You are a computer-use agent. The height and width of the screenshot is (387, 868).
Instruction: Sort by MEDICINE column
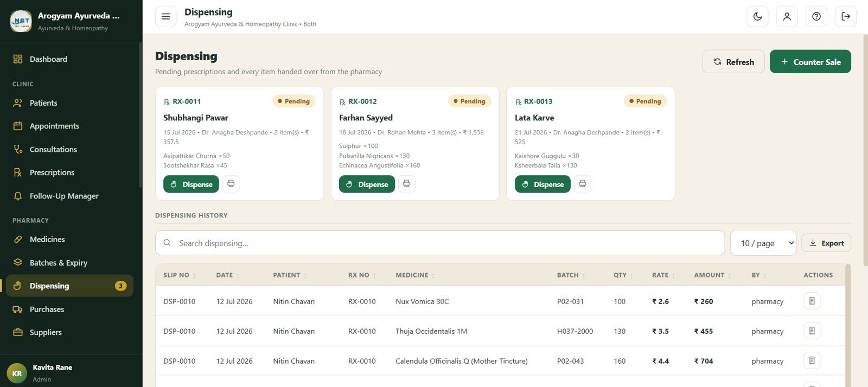pos(415,275)
